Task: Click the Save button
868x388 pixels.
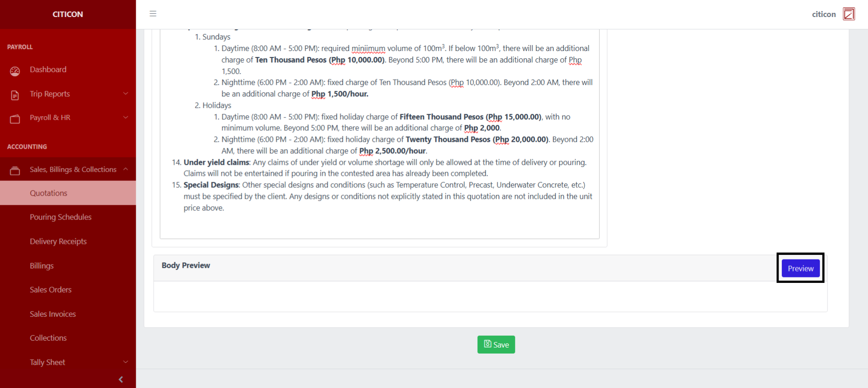Action: [496, 344]
